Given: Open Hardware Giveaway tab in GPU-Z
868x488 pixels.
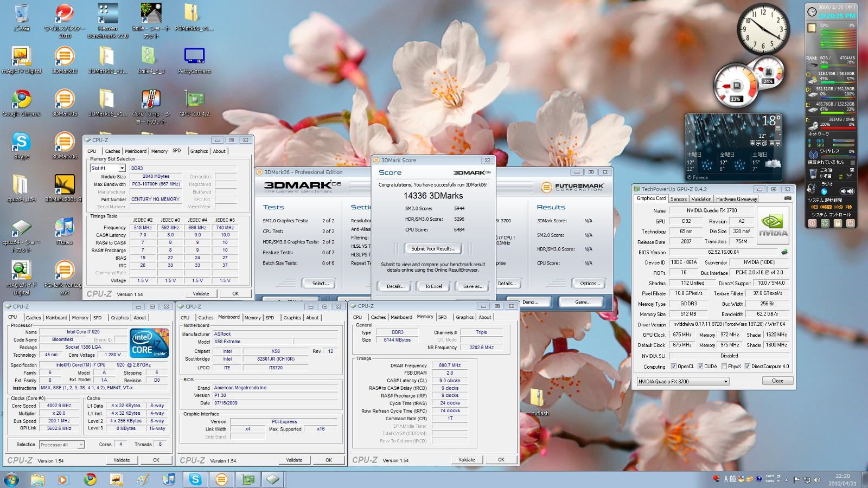Looking at the screenshot, I should click(x=736, y=199).
